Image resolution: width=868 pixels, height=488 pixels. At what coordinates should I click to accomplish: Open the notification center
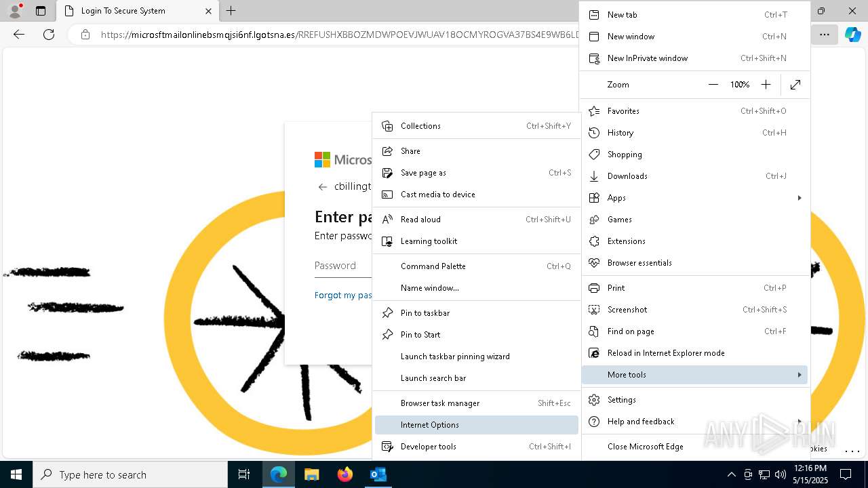point(846,474)
